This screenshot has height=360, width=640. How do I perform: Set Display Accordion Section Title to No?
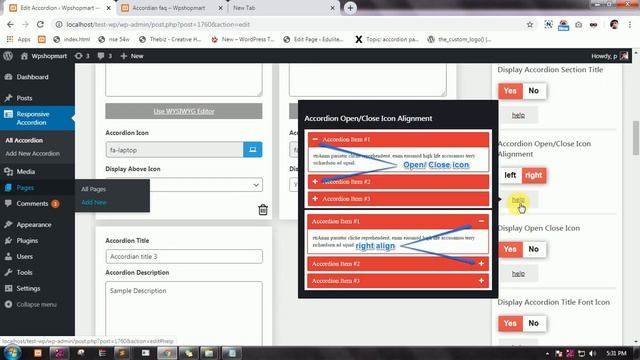pos(534,91)
